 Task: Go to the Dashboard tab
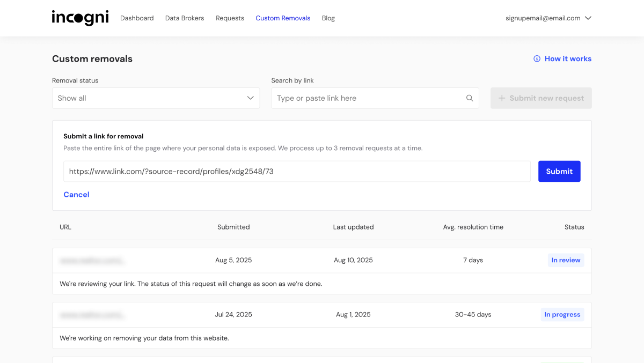(x=137, y=18)
